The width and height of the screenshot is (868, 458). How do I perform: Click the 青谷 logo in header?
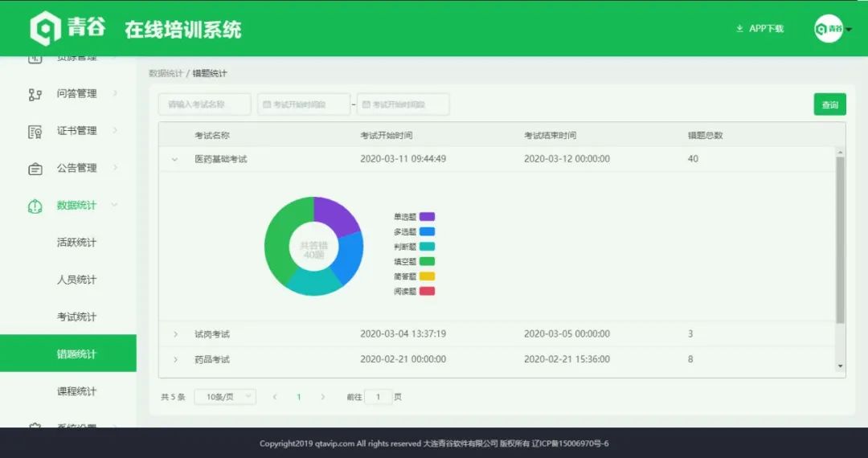click(68, 29)
